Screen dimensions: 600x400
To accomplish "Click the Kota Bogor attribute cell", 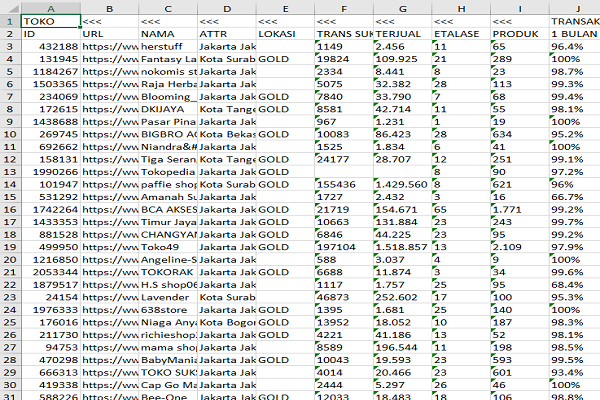I will point(227,322).
